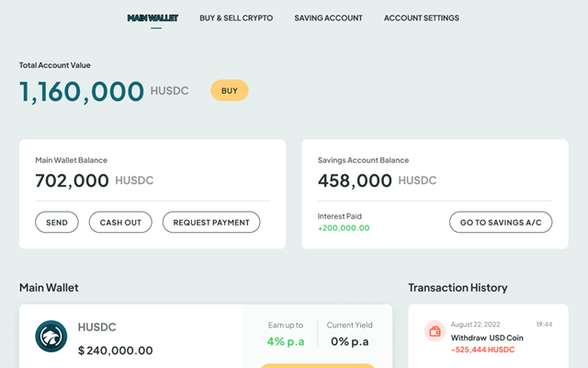Click the 1,160,000 total account value
Screen dimensions: 588x368
[82, 91]
